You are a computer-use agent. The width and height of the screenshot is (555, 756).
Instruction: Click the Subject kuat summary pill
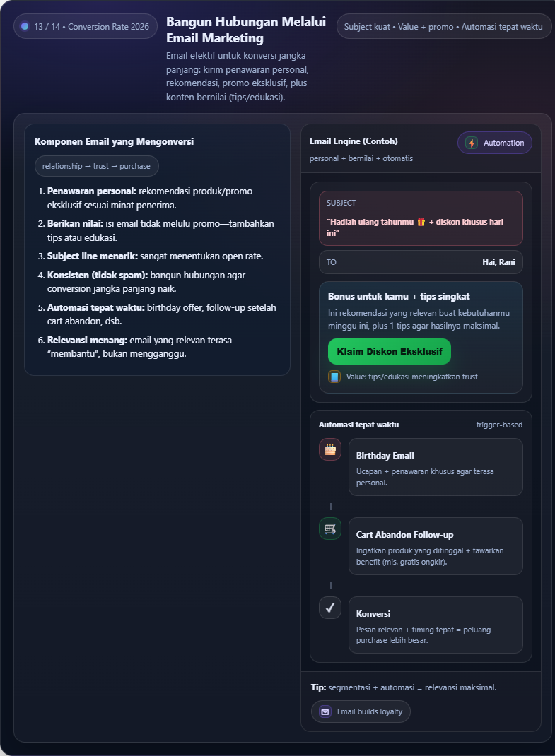(x=444, y=27)
